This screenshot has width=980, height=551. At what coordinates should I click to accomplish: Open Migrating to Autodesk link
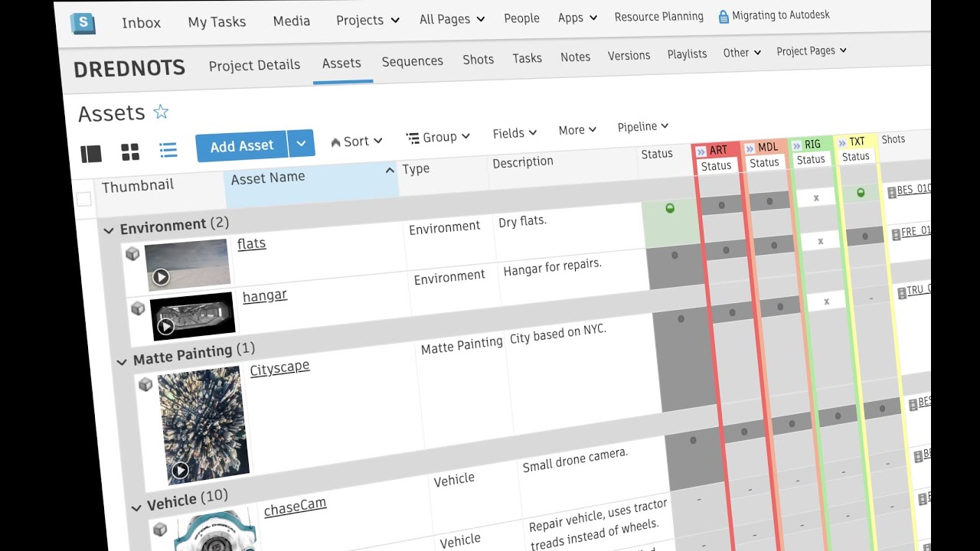coord(780,15)
